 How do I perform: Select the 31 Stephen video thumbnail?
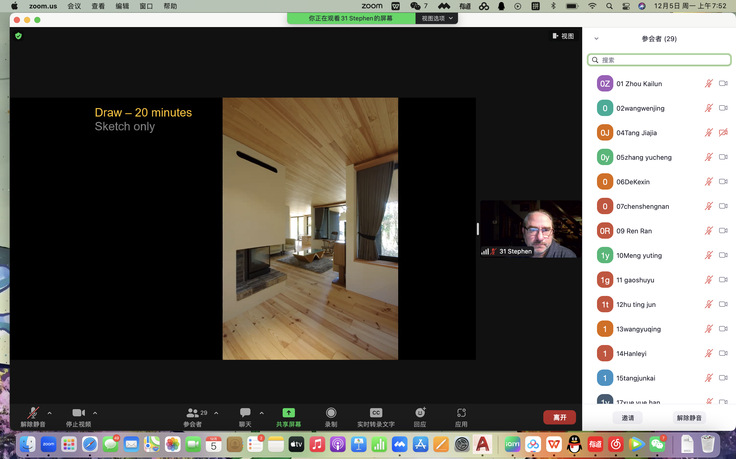530,229
